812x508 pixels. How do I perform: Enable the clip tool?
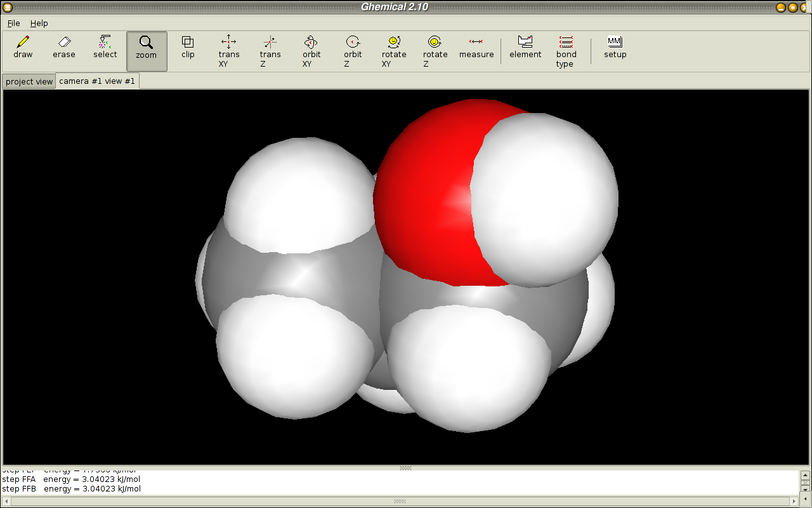pos(188,48)
